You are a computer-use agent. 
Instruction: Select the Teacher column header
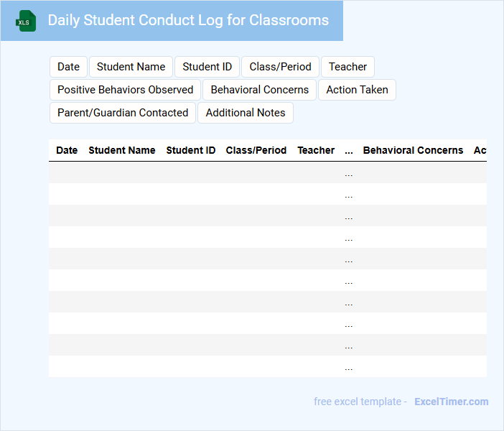click(x=316, y=150)
